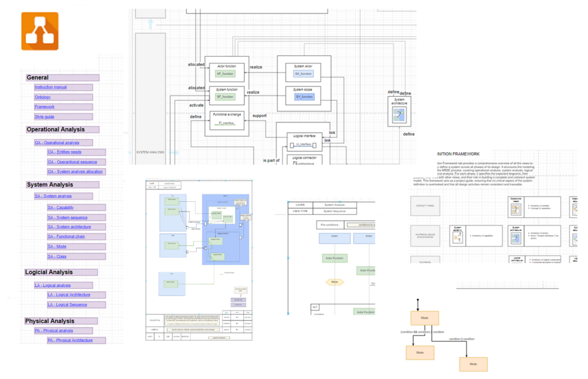The width and height of the screenshot is (588, 379).
Task: Open OA - Entities needs link
Action: [64, 152]
